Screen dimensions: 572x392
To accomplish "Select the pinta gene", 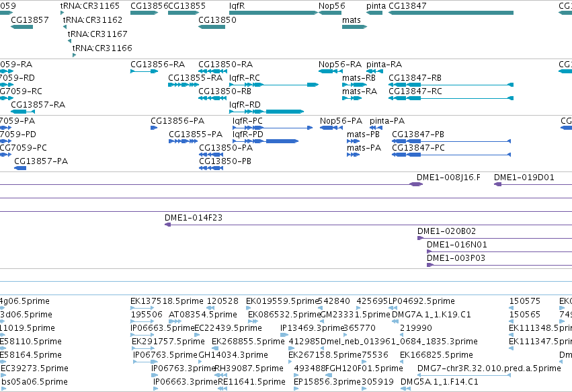I will click(374, 13).
